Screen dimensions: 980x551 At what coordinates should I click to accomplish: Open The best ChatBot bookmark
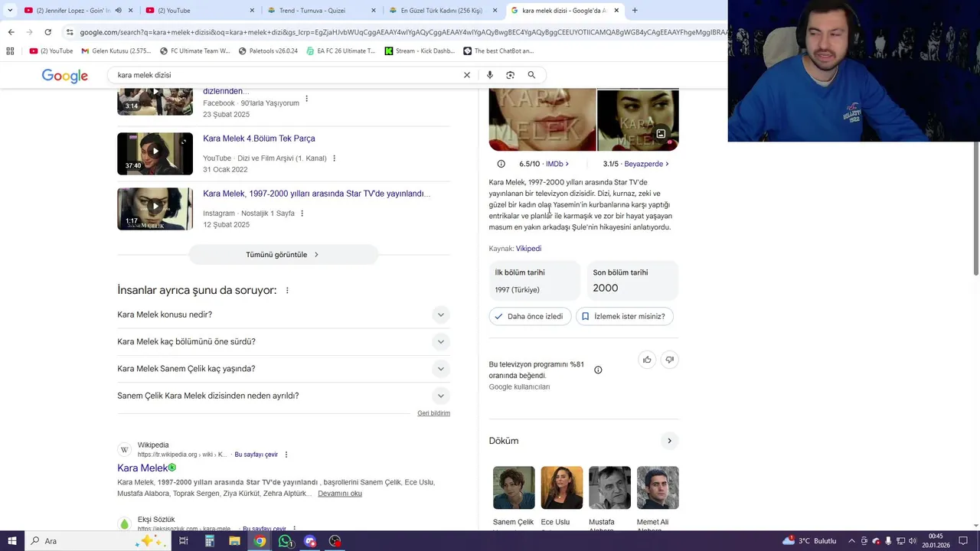coord(498,51)
